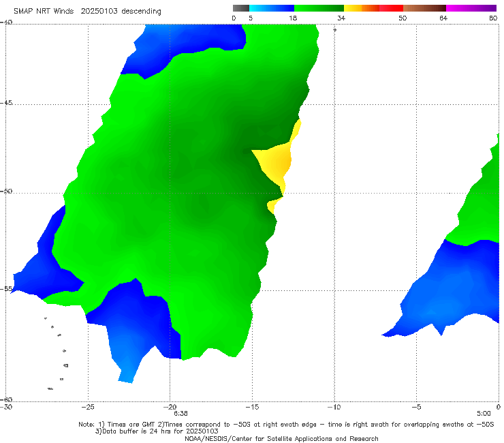
Task: Click the color bar label '34'
Action: (341, 18)
